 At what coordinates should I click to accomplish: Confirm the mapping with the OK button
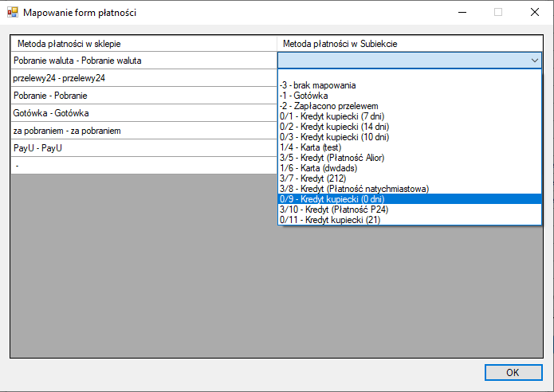coord(513,373)
